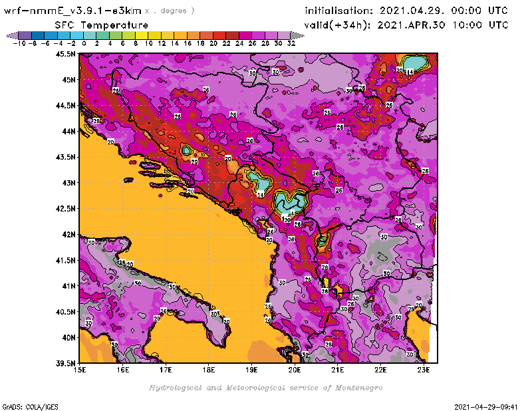532x411 pixels.
Task: Click the 45.5N latitude axis label
Action: click(66, 54)
